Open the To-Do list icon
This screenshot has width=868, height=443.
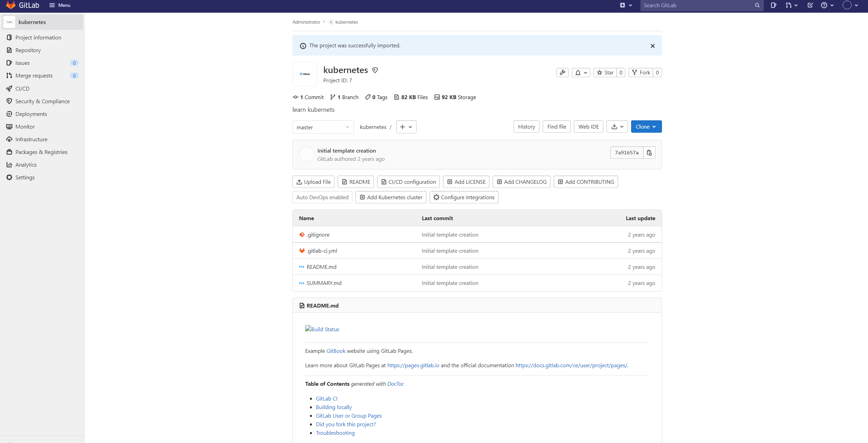tap(810, 5)
